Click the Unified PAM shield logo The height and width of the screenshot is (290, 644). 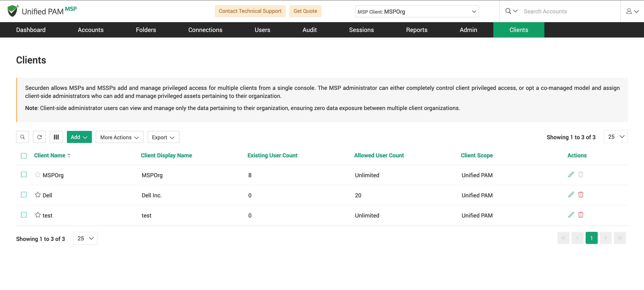click(12, 11)
